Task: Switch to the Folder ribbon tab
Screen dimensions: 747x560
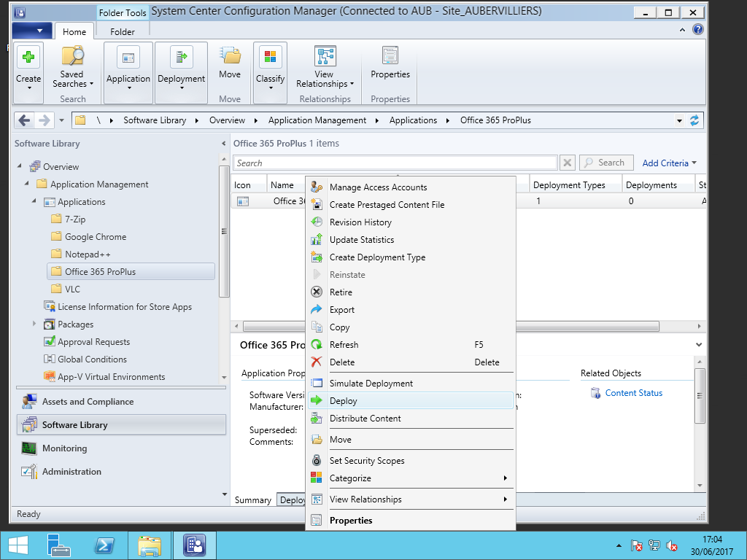Action: [x=123, y=32]
